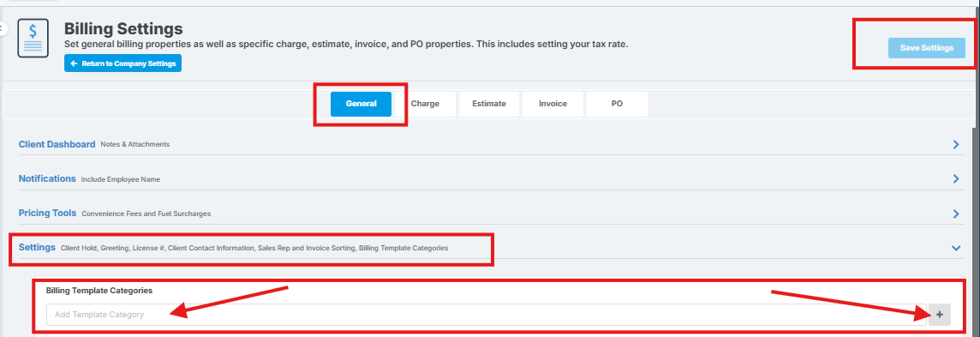Collapse sidebar using left edge arrow icon
This screenshot has width=980, height=337.
3,28
